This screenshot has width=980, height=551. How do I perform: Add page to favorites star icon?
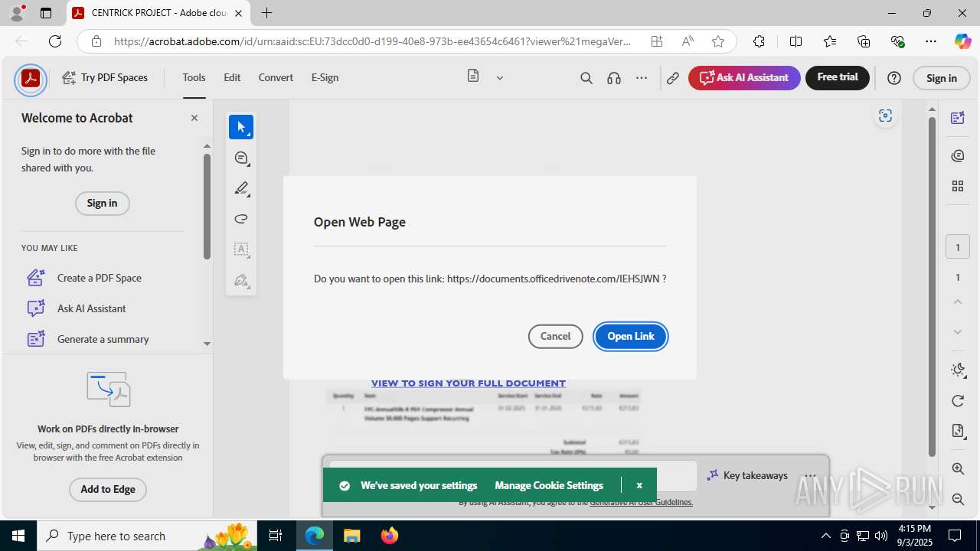point(717,41)
